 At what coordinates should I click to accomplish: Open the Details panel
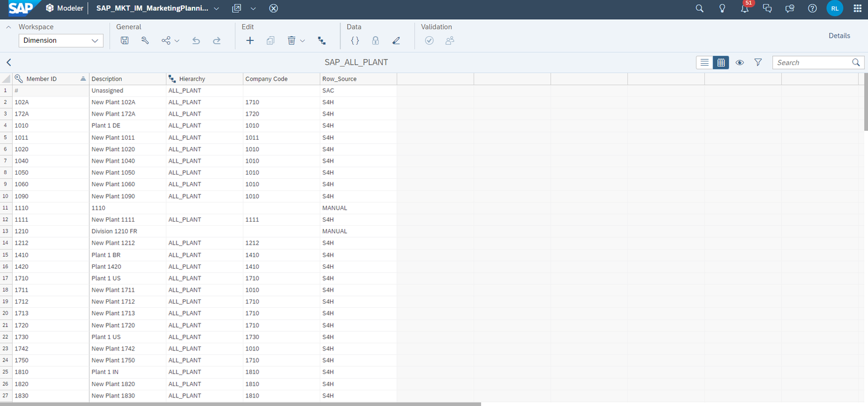(839, 36)
